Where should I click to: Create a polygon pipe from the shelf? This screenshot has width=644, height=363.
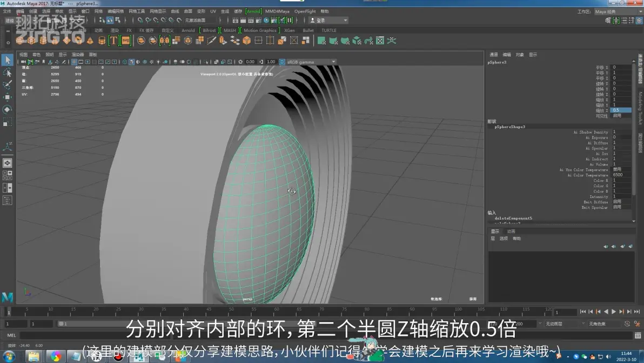(102, 40)
